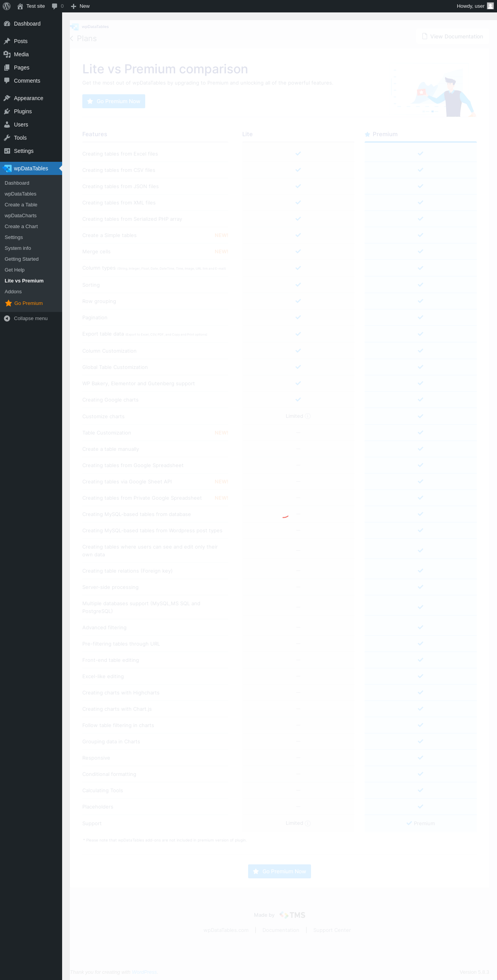This screenshot has height=980, width=497.
Task: Click the wpDataTables logo at page top
Action: 90,27
